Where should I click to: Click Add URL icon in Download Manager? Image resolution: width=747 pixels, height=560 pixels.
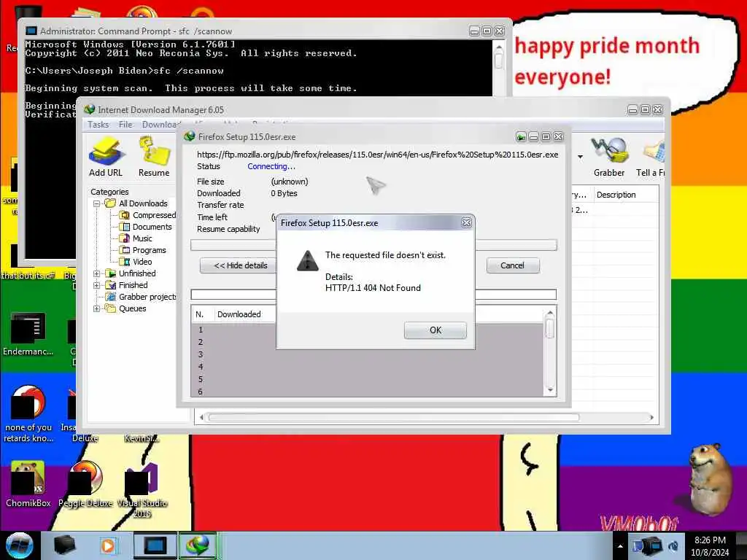click(x=106, y=157)
